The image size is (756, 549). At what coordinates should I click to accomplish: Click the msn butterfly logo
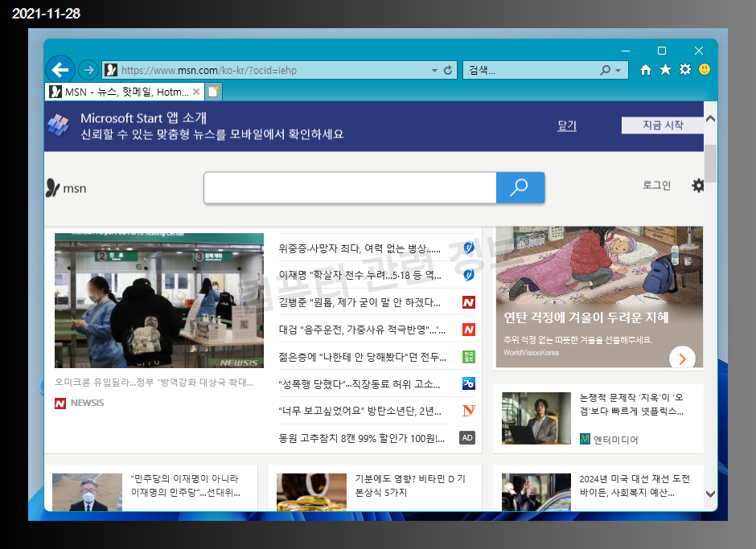click(x=66, y=188)
